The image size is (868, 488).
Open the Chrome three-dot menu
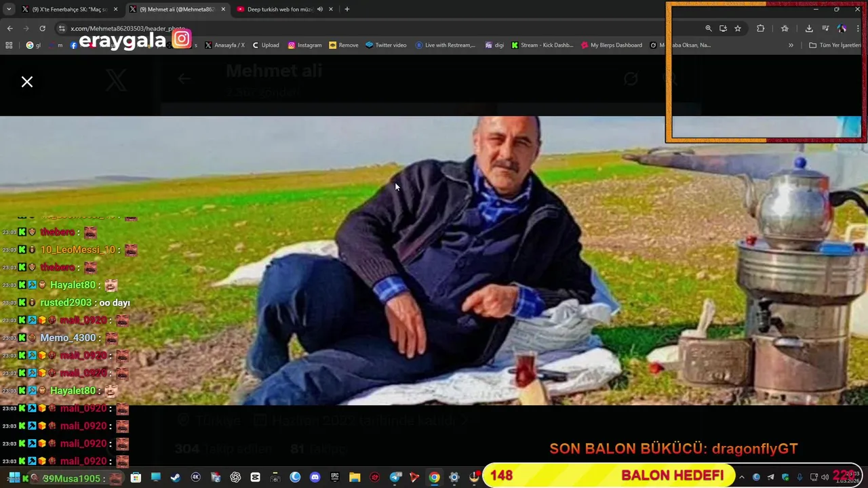point(858,28)
